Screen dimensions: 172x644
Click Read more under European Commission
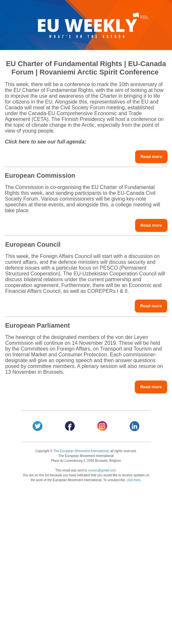tap(151, 225)
